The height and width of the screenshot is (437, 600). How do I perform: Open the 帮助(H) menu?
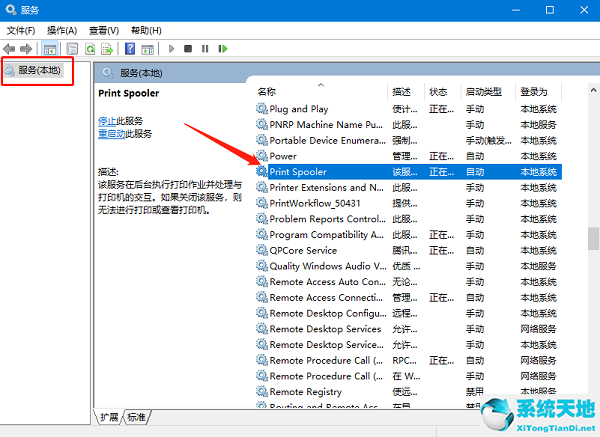(146, 30)
